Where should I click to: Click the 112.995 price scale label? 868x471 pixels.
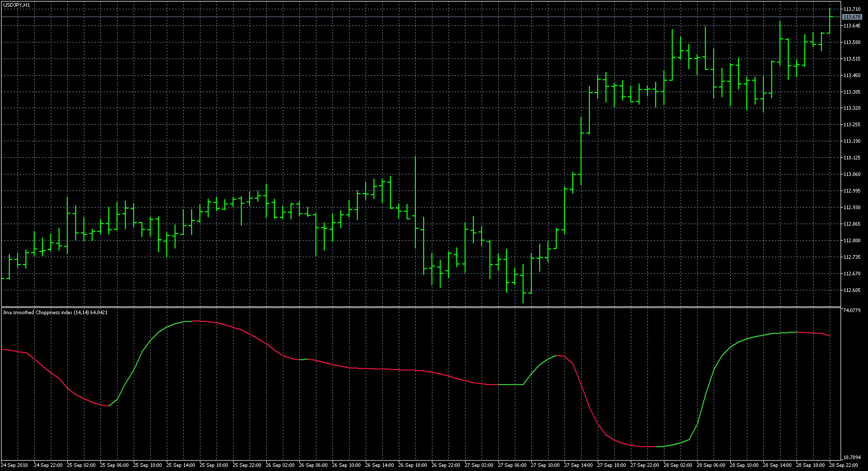tap(852, 191)
